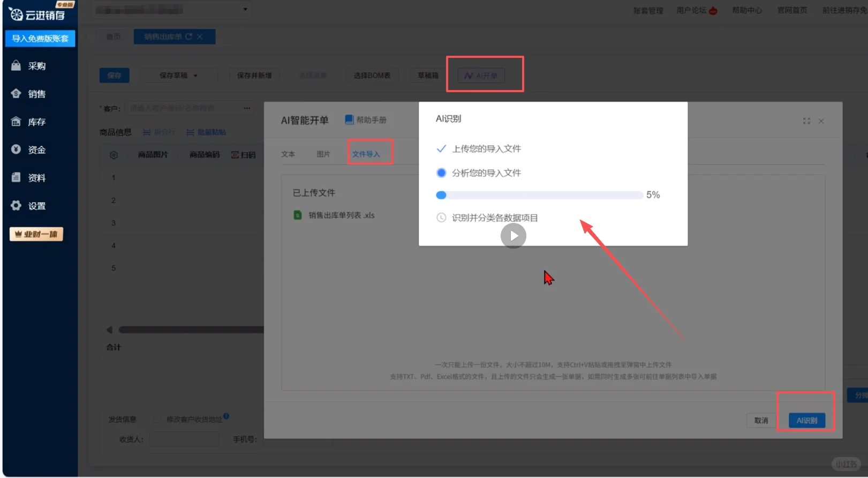The height and width of the screenshot is (478, 868).
Task: Click the 客户 search input field
Action: [189, 108]
